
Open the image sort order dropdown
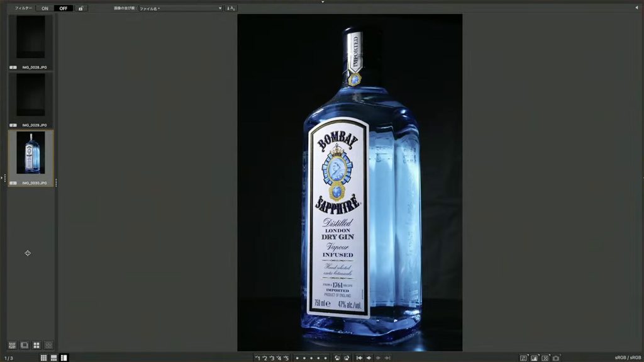click(180, 8)
